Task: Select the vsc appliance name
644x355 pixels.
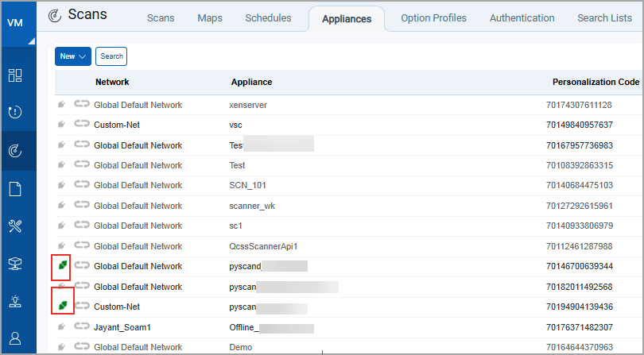Action: click(x=236, y=125)
